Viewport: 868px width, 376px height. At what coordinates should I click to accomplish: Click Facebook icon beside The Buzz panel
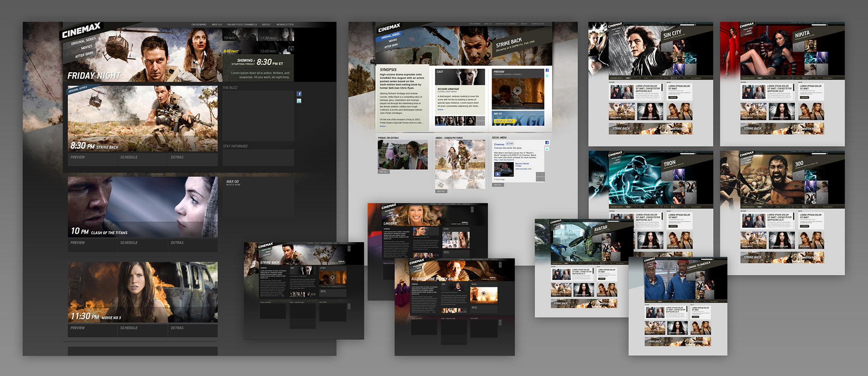(299, 94)
